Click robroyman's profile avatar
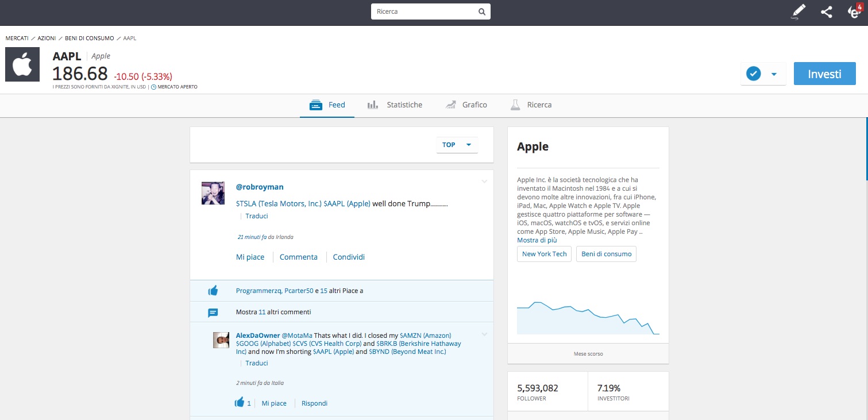 pos(213,193)
